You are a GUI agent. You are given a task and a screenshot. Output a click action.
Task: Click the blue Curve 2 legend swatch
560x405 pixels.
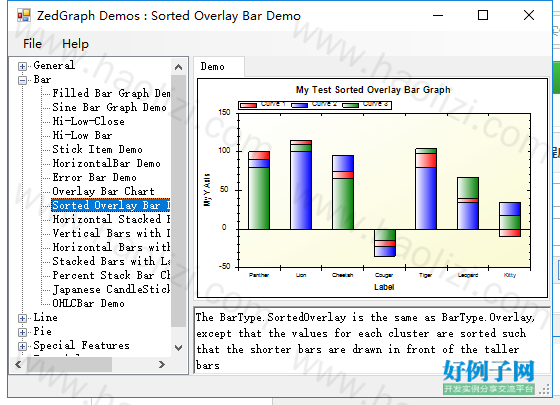299,105
